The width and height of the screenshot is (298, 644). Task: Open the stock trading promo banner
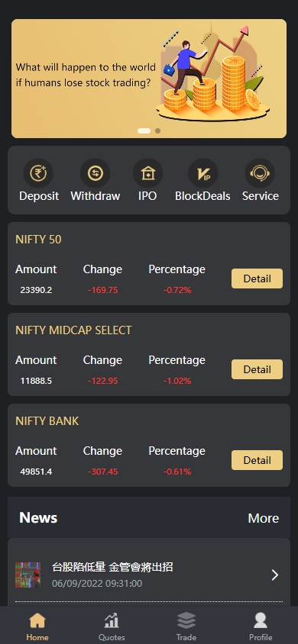(x=149, y=79)
